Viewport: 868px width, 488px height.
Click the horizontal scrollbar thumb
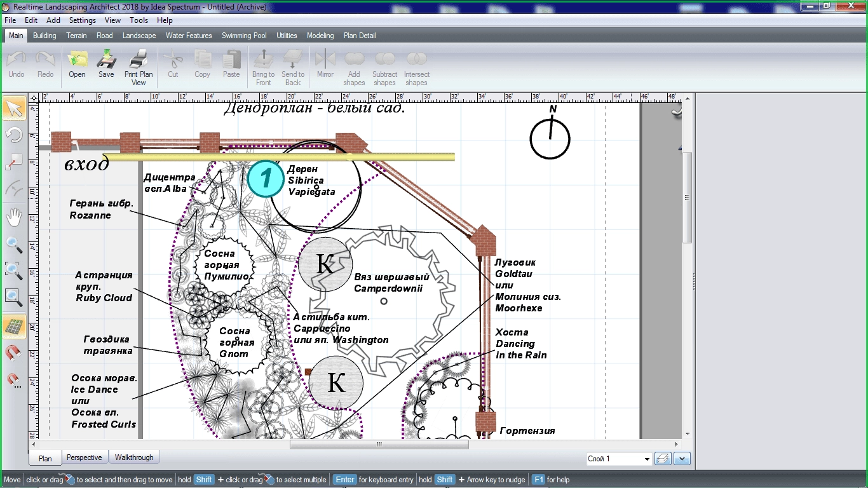point(379,444)
